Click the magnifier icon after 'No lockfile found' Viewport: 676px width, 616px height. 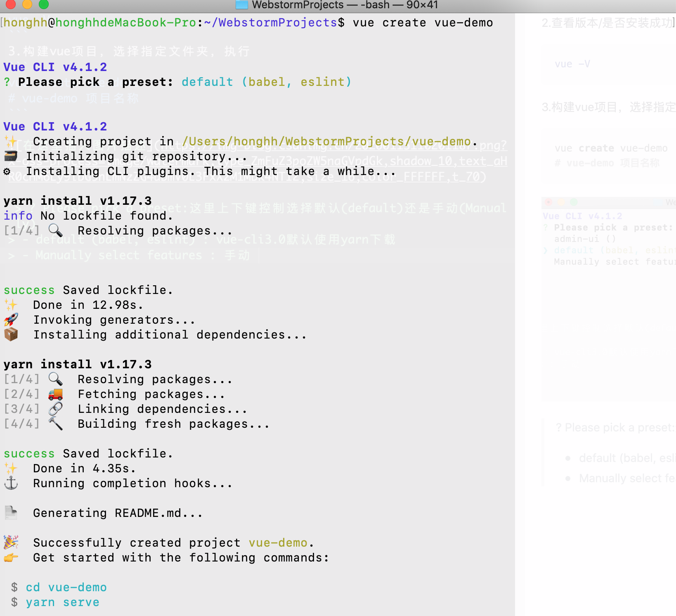tap(55, 231)
